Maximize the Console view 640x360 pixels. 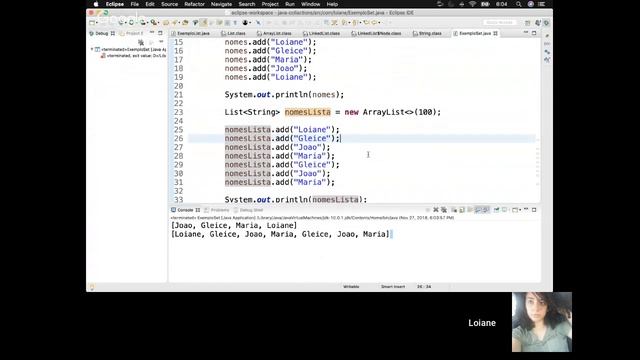[534, 210]
